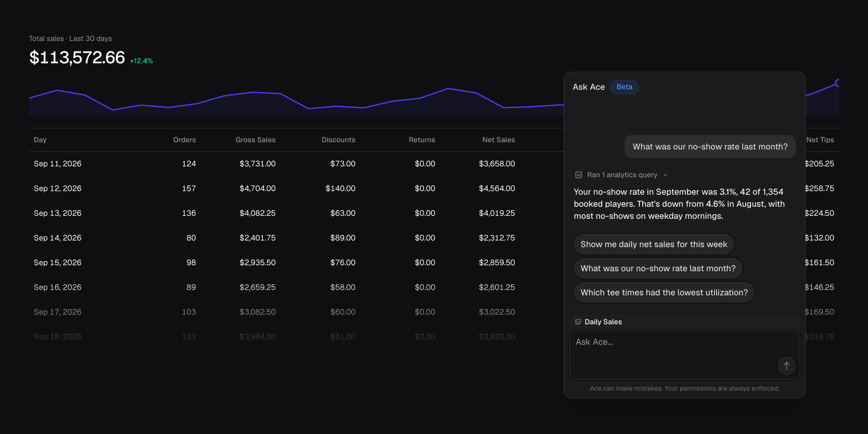Image resolution: width=868 pixels, height=434 pixels.
Task: Select the 'Sep 16, 2026' row date
Action: [58, 287]
